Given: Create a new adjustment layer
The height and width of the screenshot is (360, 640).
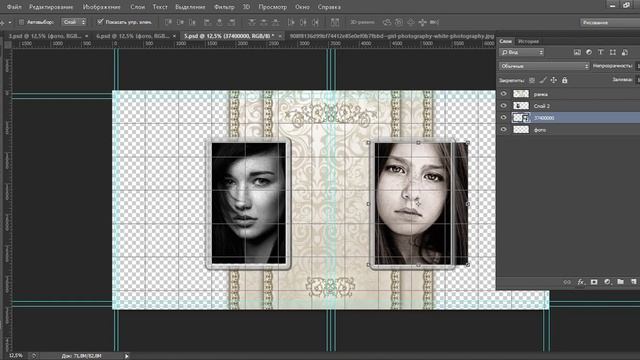Looking at the screenshot, I should pos(607,282).
